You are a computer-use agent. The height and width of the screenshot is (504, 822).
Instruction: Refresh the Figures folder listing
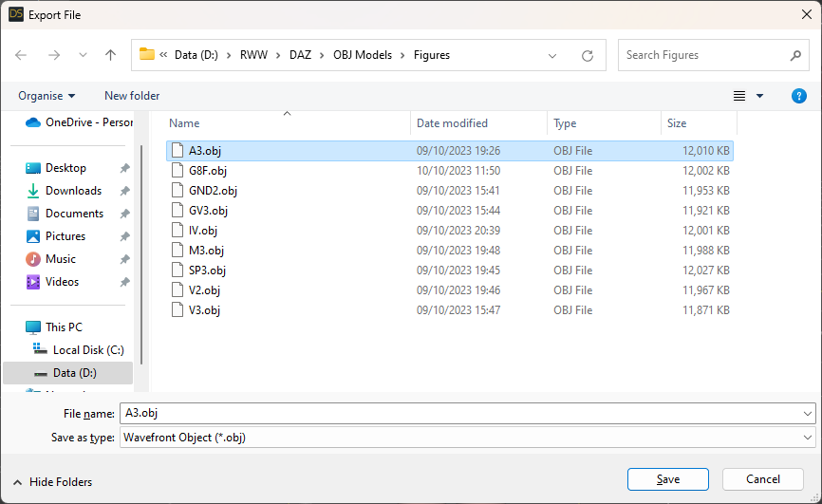tap(588, 55)
